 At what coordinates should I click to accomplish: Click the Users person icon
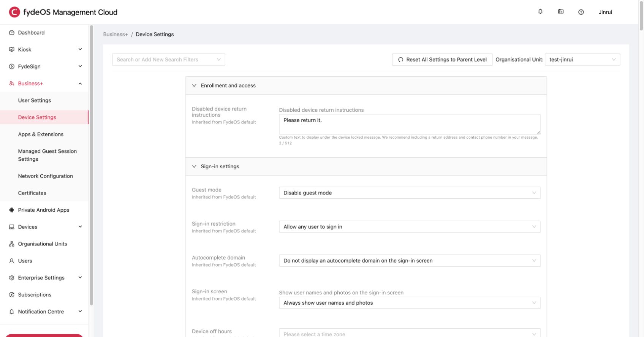[12, 261]
